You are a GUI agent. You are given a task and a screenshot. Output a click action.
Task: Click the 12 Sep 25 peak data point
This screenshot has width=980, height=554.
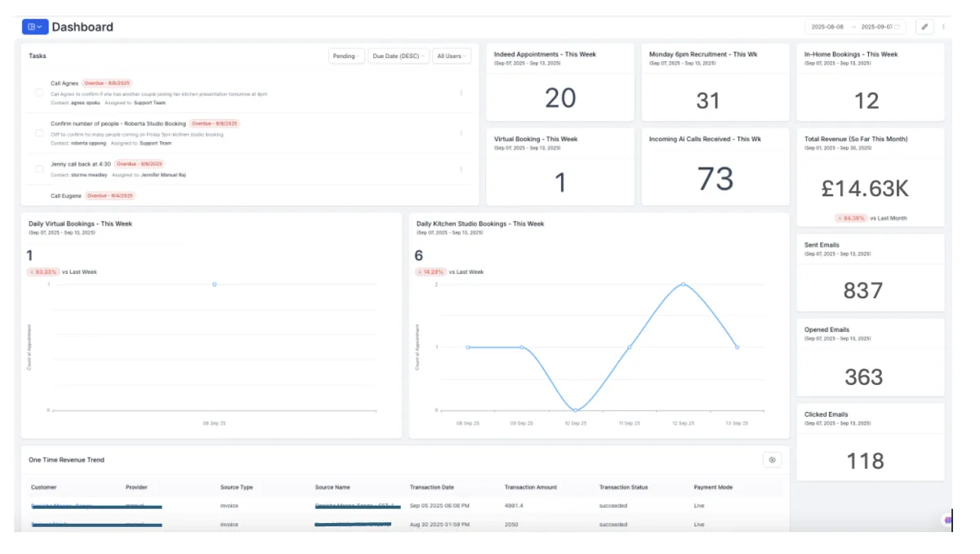(x=683, y=284)
